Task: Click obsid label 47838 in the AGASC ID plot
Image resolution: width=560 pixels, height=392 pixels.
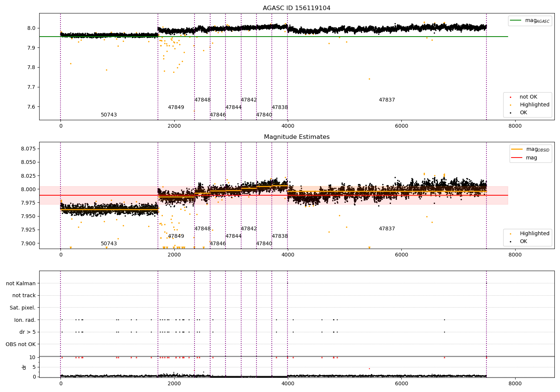Action: click(280, 108)
